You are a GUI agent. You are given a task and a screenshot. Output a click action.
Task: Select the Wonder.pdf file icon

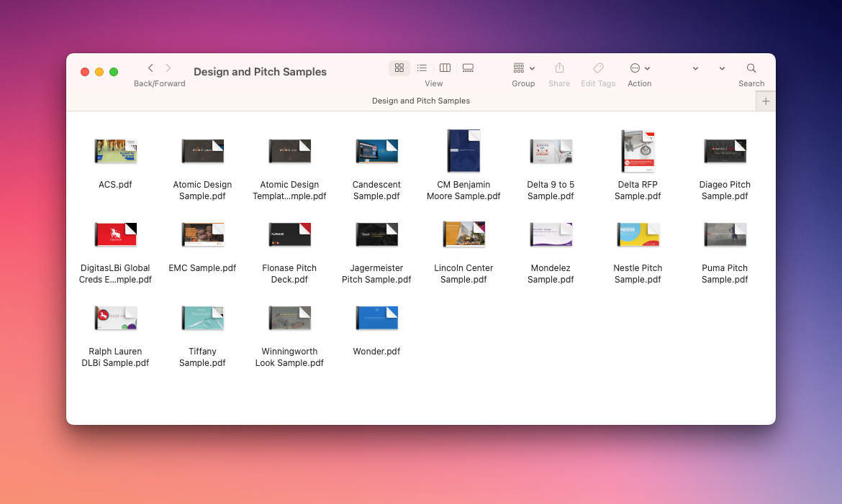point(376,319)
